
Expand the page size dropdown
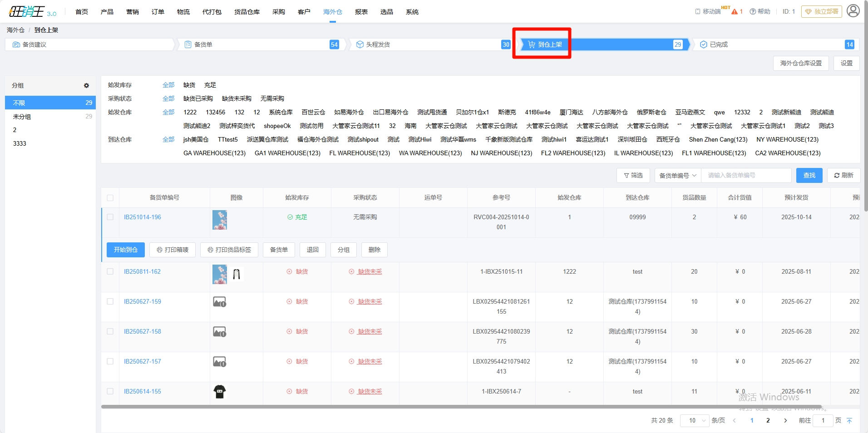click(x=695, y=421)
